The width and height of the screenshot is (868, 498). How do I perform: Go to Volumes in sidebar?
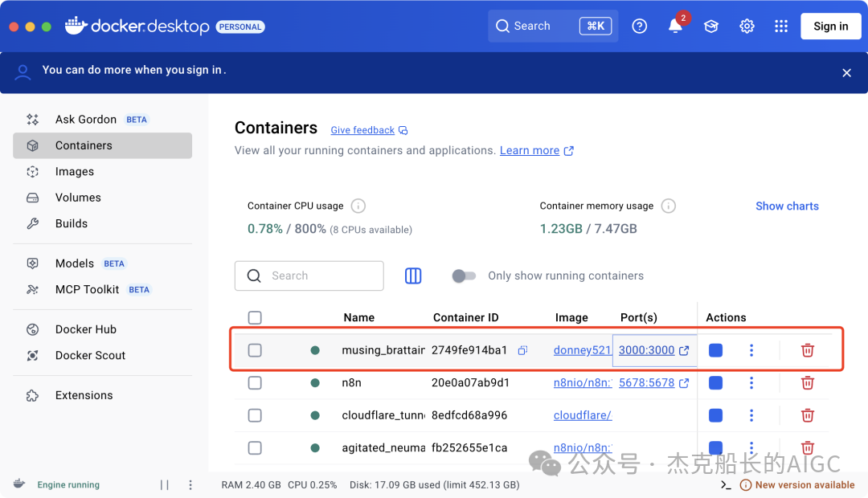coord(102,198)
